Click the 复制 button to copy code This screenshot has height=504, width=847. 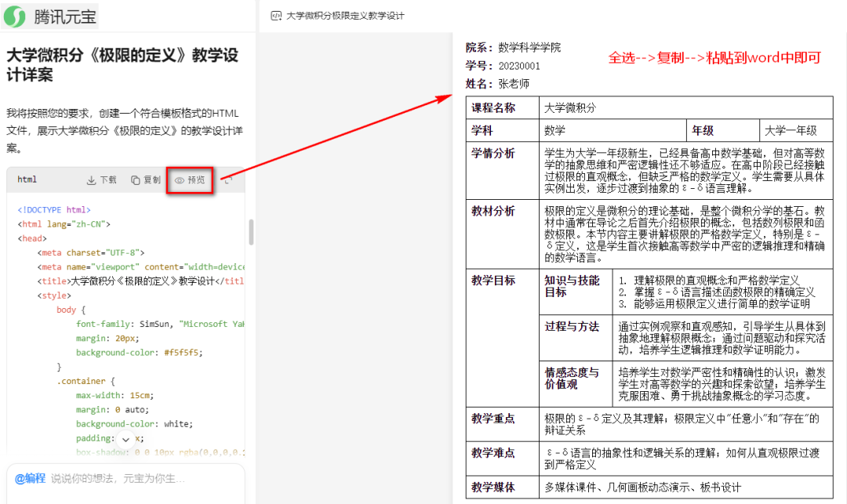pos(146,179)
